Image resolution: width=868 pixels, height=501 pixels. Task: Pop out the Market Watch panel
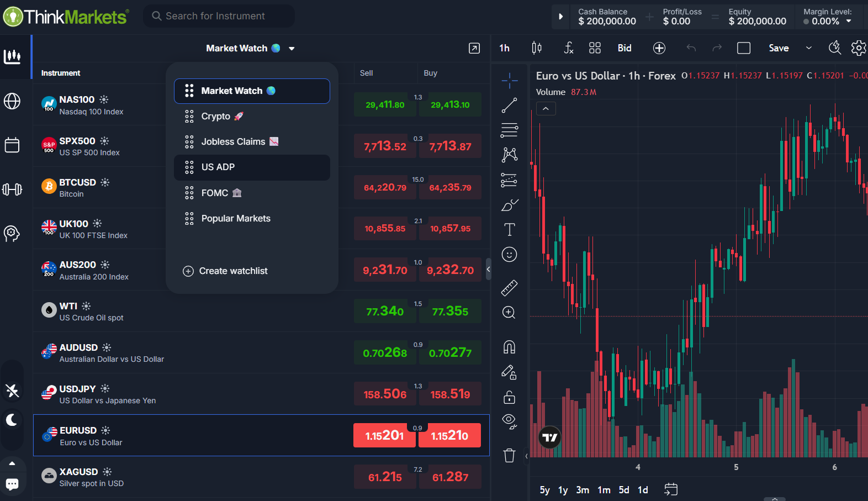(x=474, y=48)
